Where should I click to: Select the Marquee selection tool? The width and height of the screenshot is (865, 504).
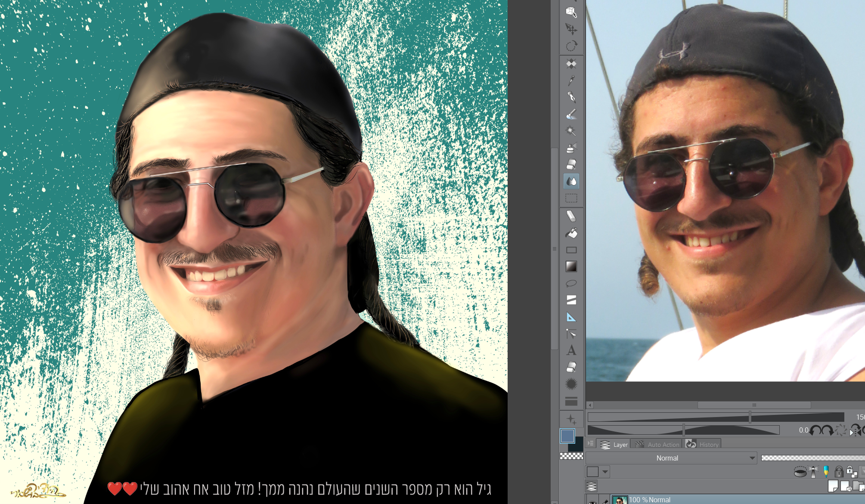(571, 198)
